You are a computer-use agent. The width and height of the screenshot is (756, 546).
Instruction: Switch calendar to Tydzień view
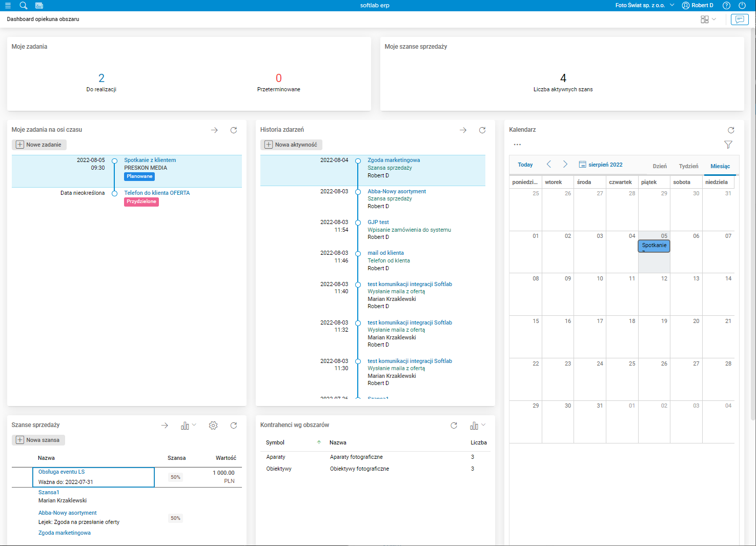tap(688, 166)
